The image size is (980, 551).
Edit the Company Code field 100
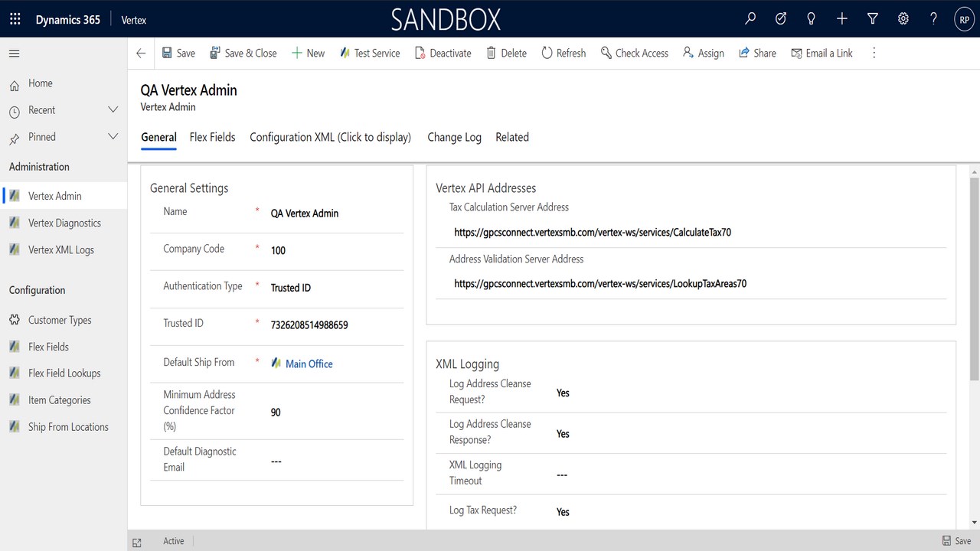tap(335, 250)
